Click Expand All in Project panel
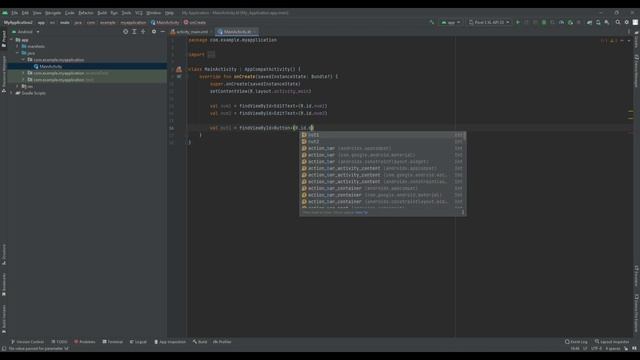Viewport: 640px width, 360px height. point(134,31)
